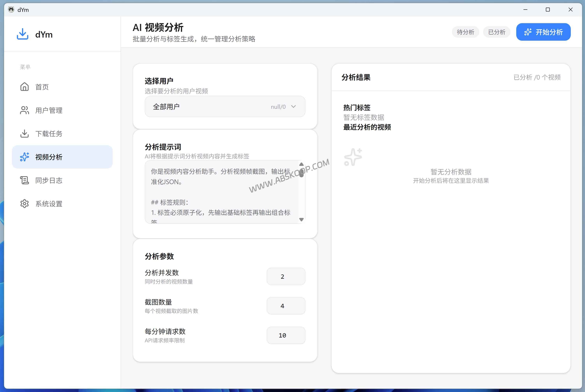The width and height of the screenshot is (585, 392).
Task: Open the 全部用户 user dropdown
Action: pos(225,106)
